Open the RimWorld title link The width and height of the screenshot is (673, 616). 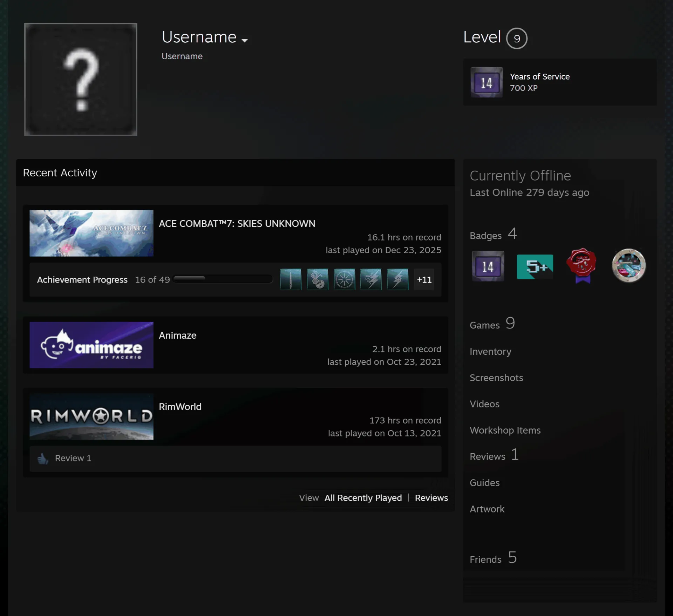click(x=180, y=407)
